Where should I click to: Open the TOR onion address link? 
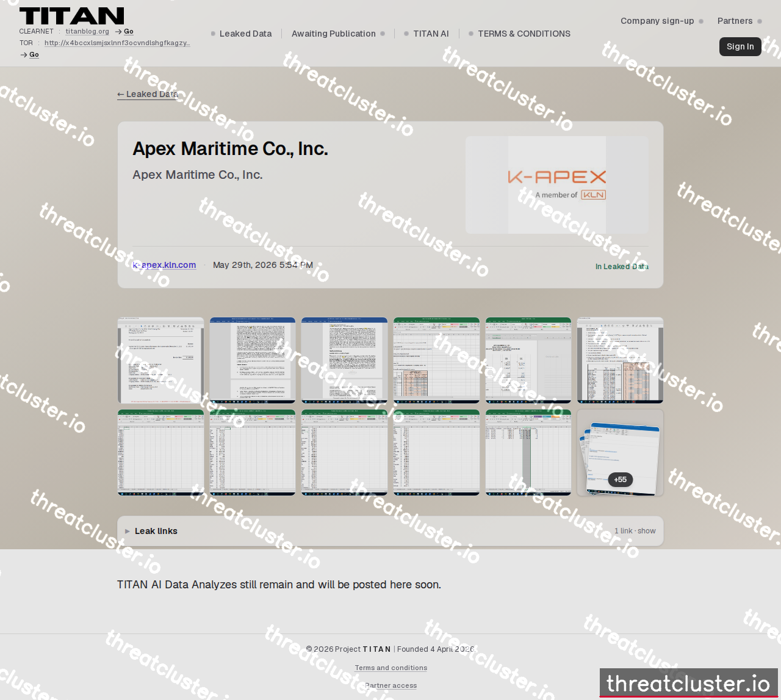[117, 43]
